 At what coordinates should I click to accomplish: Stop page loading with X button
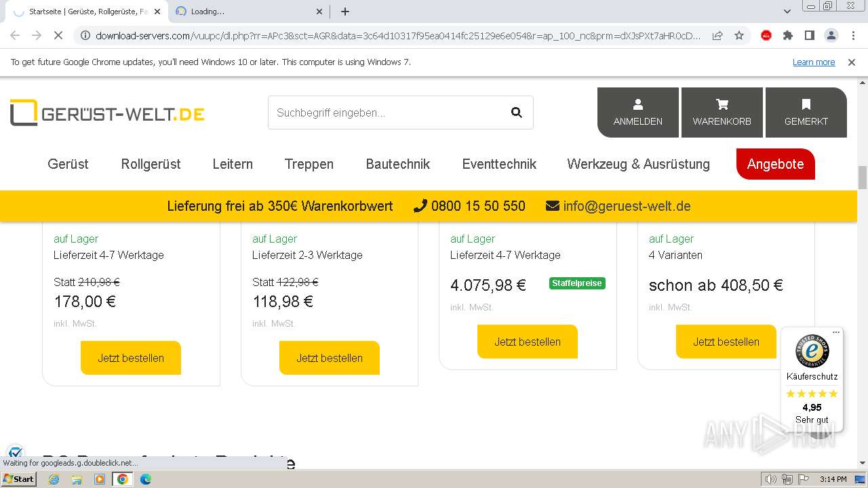coord(58,35)
